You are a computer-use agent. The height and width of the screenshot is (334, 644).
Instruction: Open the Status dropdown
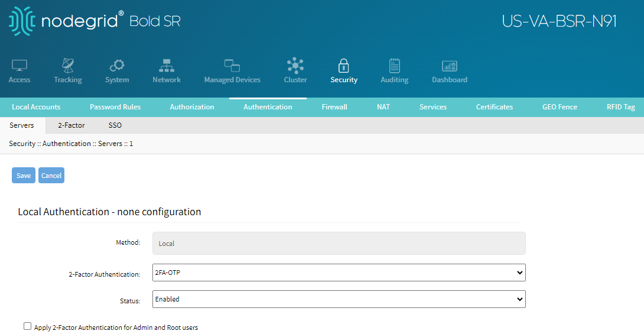pos(339,299)
